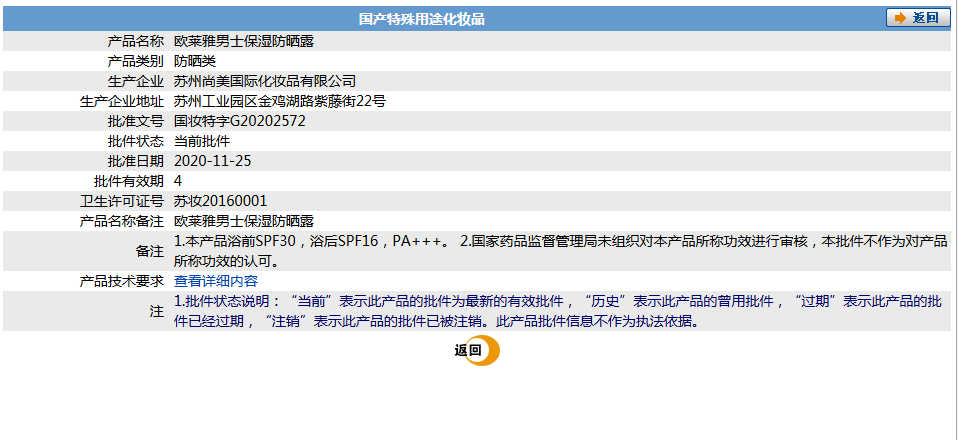Click the 卫生许可证号 label

[122, 201]
